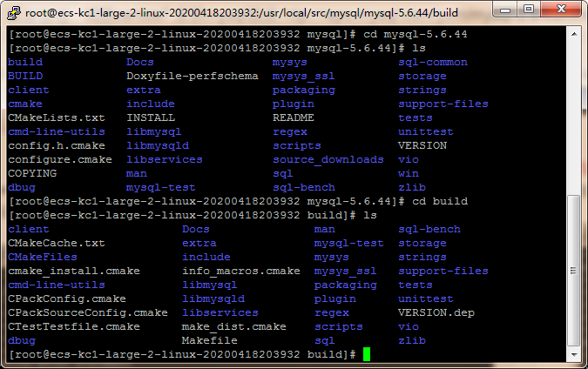Click 'config.h.cmake' file name
The height and width of the screenshot is (369, 588).
[57, 145]
